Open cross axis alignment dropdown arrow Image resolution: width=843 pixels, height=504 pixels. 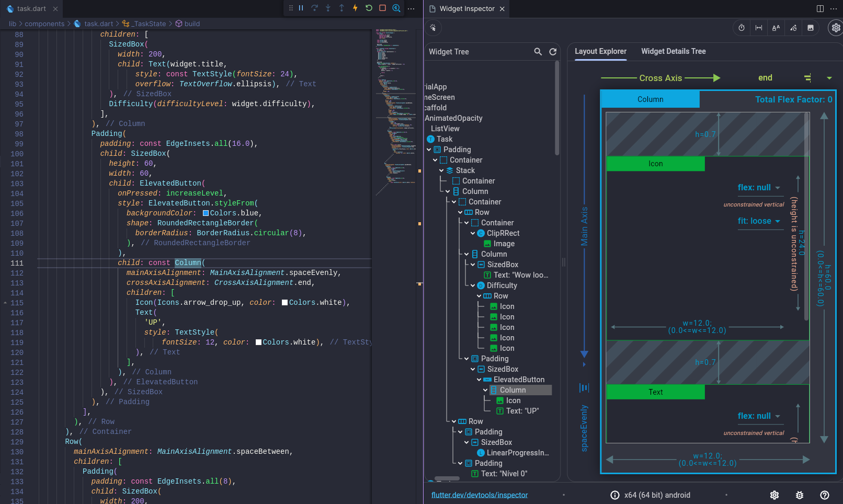pos(829,78)
